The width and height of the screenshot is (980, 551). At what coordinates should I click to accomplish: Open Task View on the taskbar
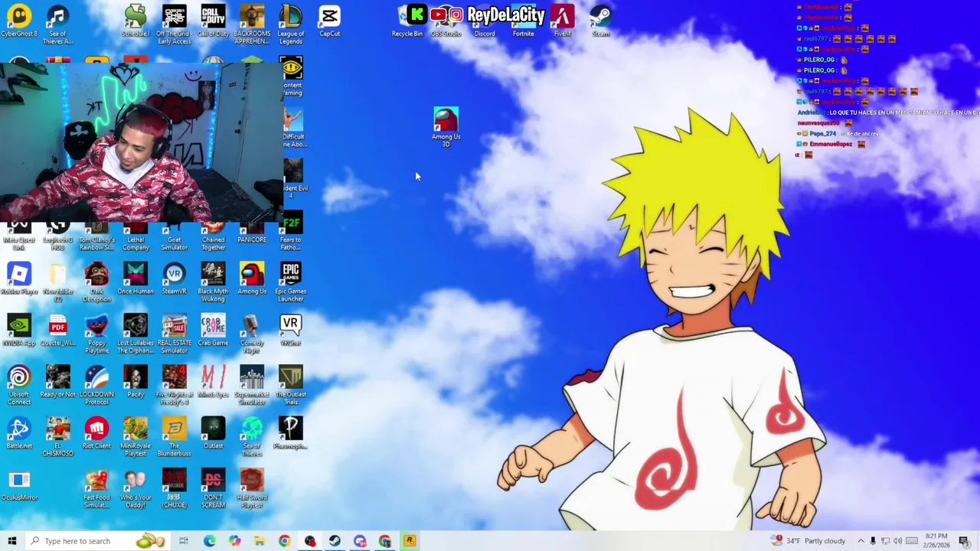(x=184, y=541)
